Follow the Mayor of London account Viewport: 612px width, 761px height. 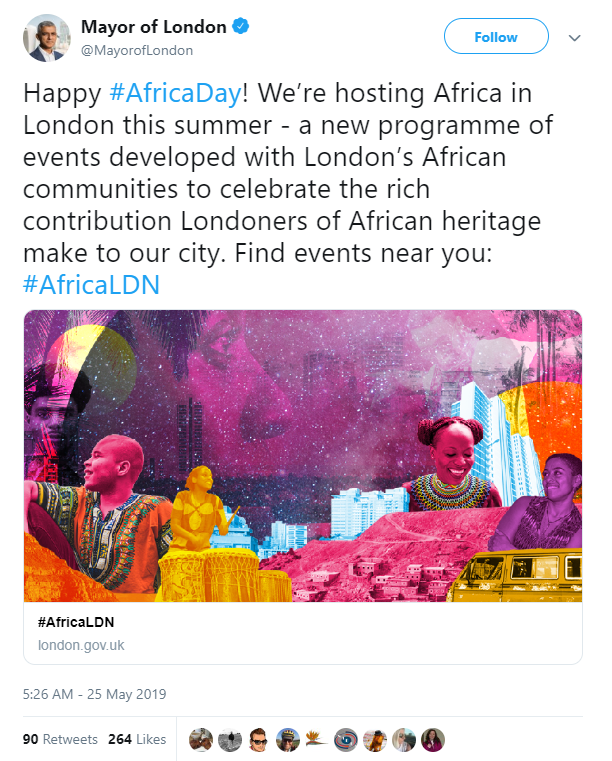point(496,36)
